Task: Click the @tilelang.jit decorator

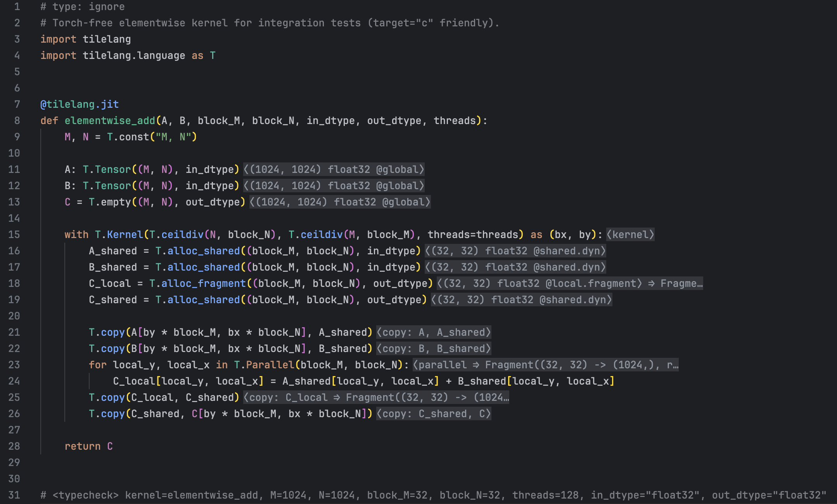Action: [80, 104]
